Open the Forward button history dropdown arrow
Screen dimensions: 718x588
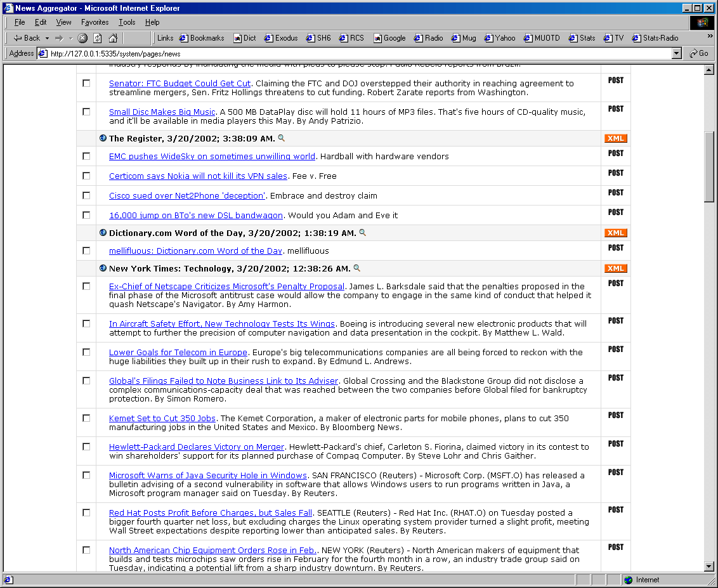[x=70, y=38]
